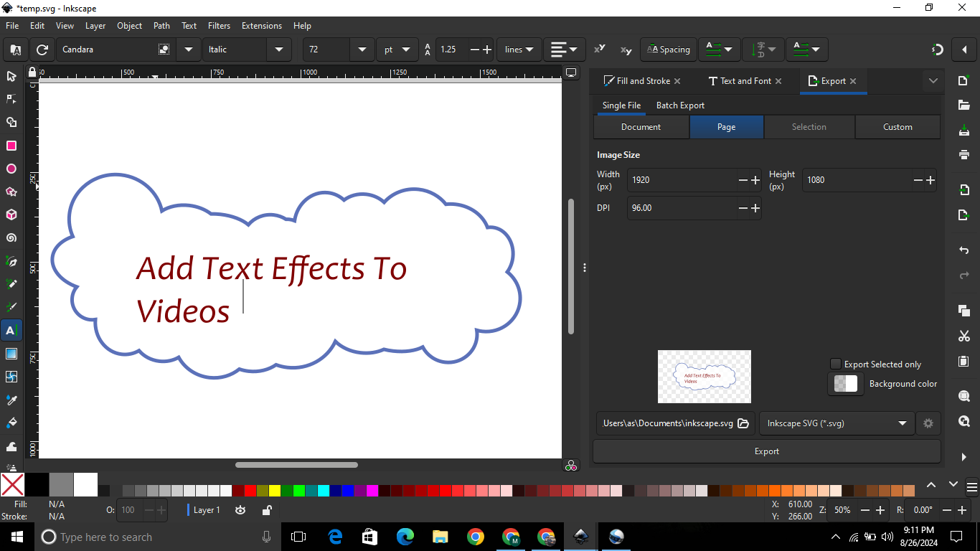
Task: Select the Spiral tool
Action: [x=11, y=238]
